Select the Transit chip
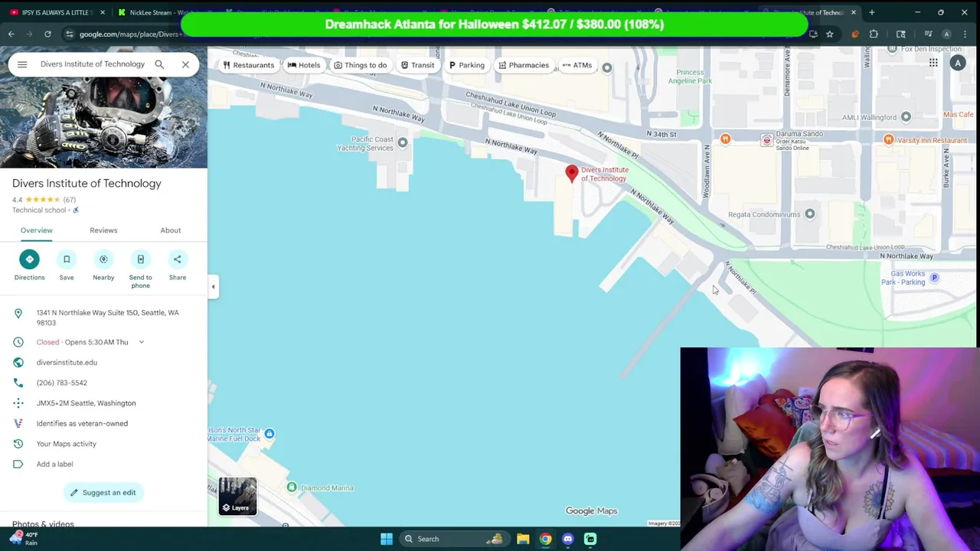Viewport: 980px width, 551px height. 417,65
